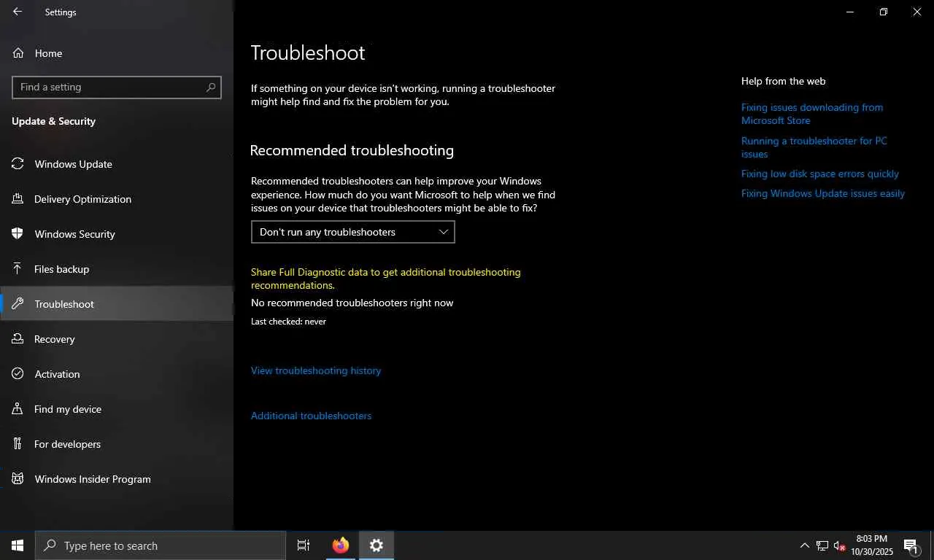Screen dimensions: 934x560
Task: Click the Recovery icon in sidebar
Action: (x=18, y=339)
